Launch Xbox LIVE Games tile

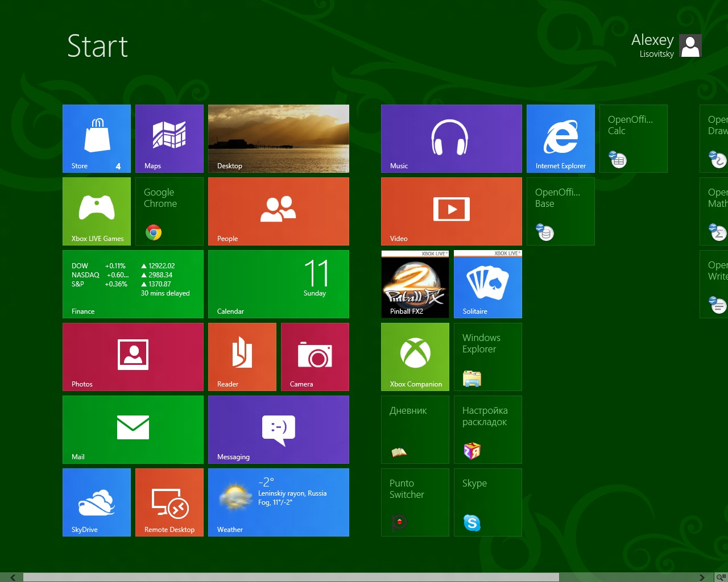coord(97,211)
